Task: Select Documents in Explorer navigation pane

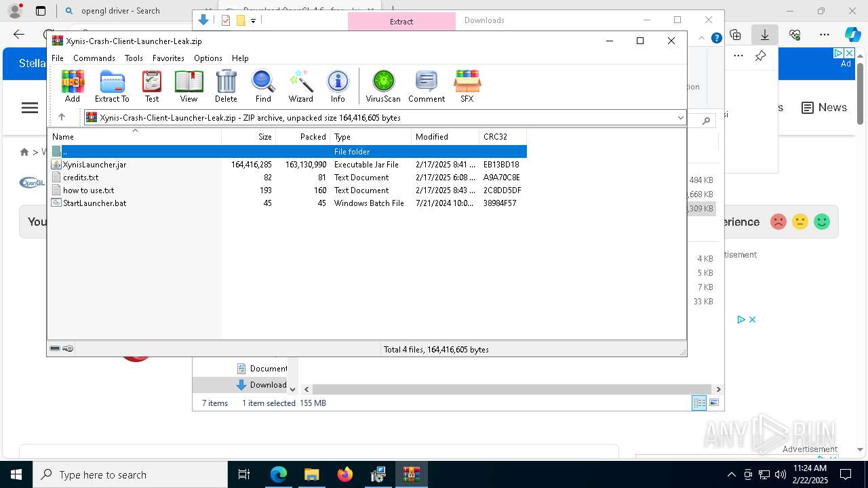Action: point(261,369)
